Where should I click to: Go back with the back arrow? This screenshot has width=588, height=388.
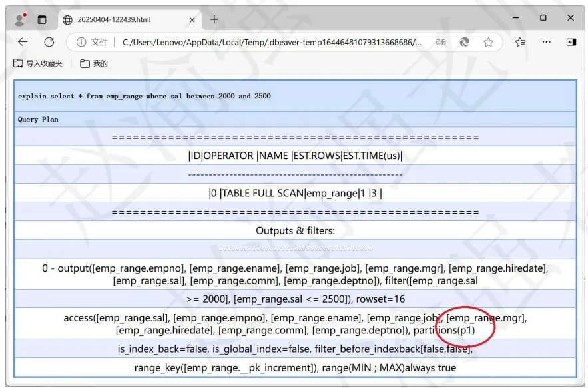click(x=23, y=42)
